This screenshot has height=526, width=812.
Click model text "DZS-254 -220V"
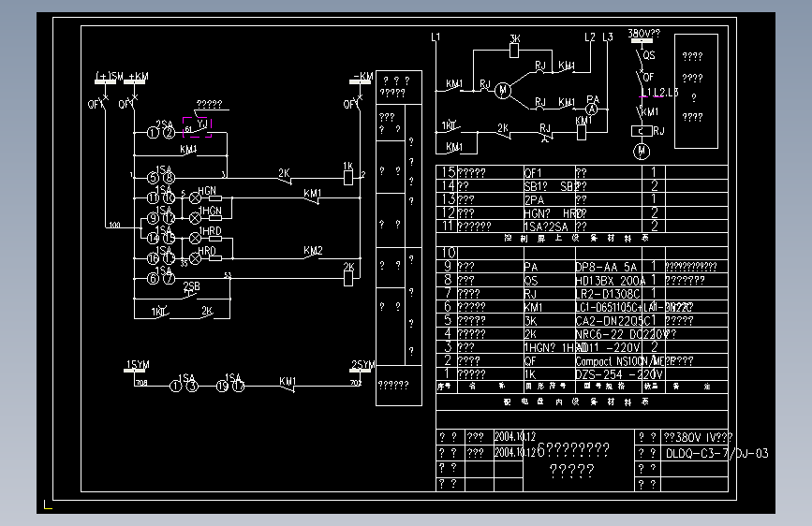[x=619, y=373]
